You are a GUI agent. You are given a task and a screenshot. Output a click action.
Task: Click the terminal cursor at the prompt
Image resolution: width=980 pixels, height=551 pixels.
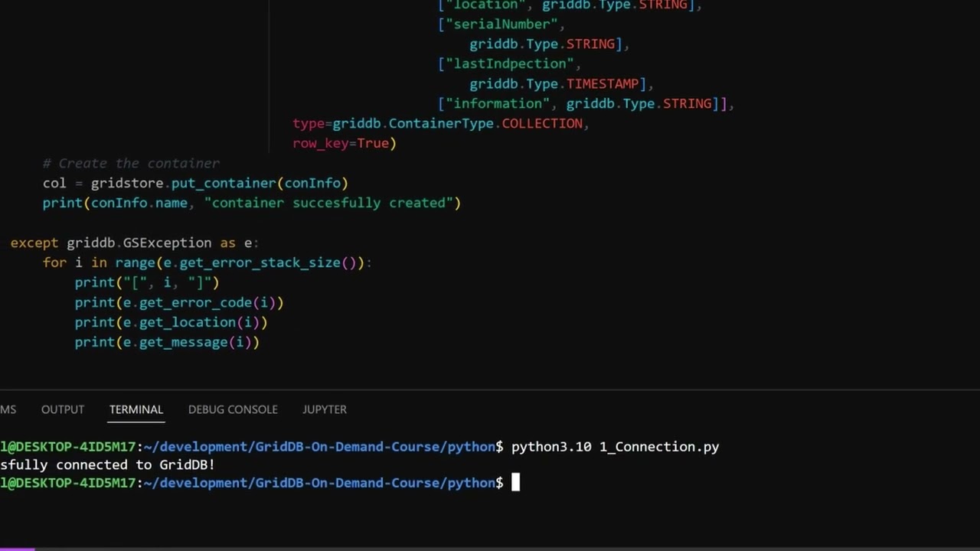516,482
